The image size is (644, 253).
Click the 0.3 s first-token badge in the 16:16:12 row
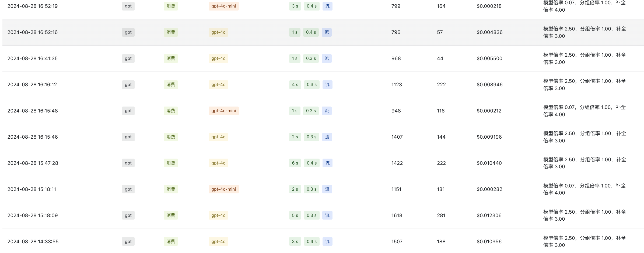click(311, 85)
